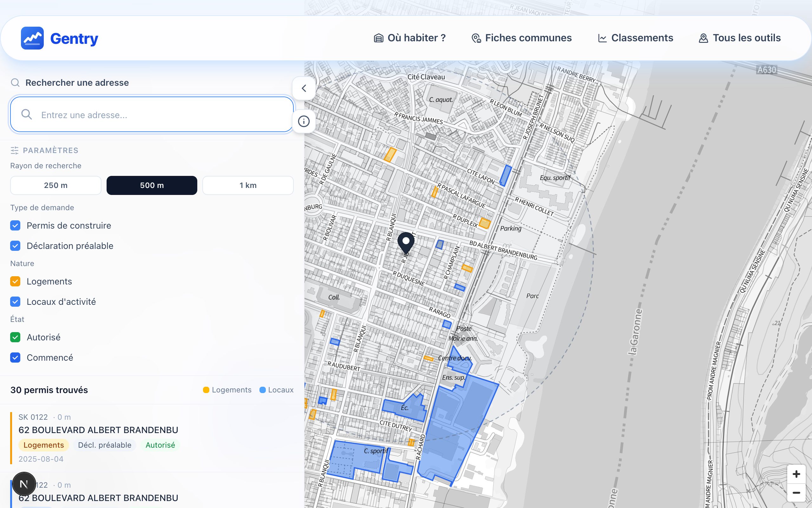Disable the Logements filter
This screenshot has width=812, height=508.
tap(15, 281)
